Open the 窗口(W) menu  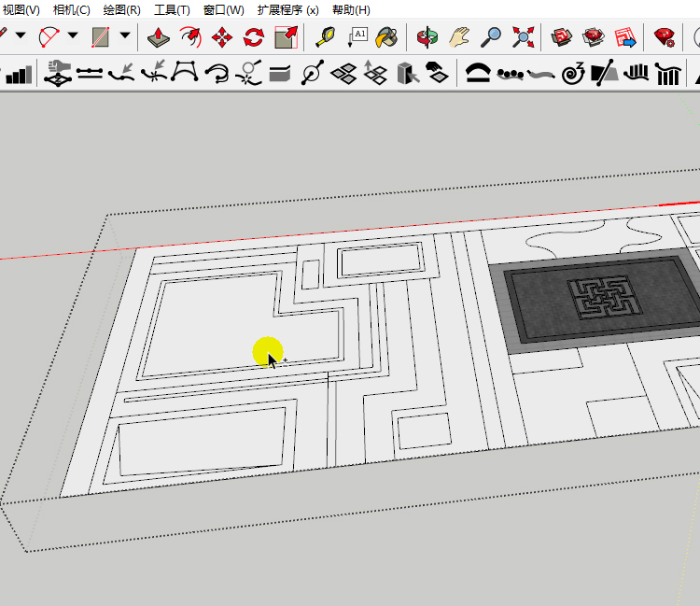click(x=224, y=10)
